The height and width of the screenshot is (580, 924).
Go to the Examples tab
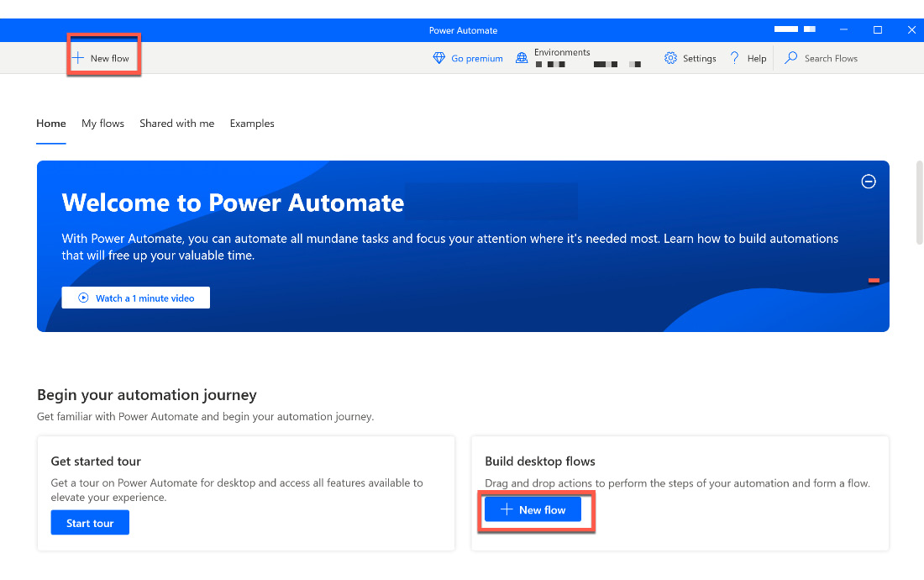pos(252,124)
